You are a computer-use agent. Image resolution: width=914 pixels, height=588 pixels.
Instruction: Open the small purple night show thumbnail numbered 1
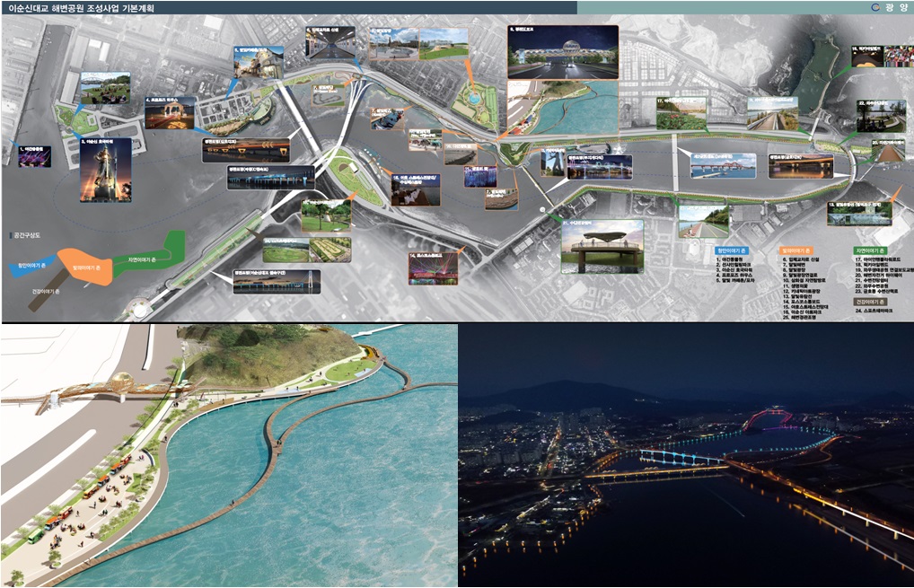35,156
